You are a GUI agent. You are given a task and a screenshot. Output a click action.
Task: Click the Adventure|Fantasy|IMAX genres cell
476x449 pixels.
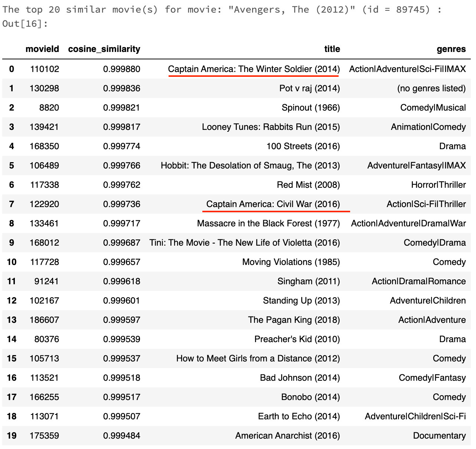(x=417, y=165)
